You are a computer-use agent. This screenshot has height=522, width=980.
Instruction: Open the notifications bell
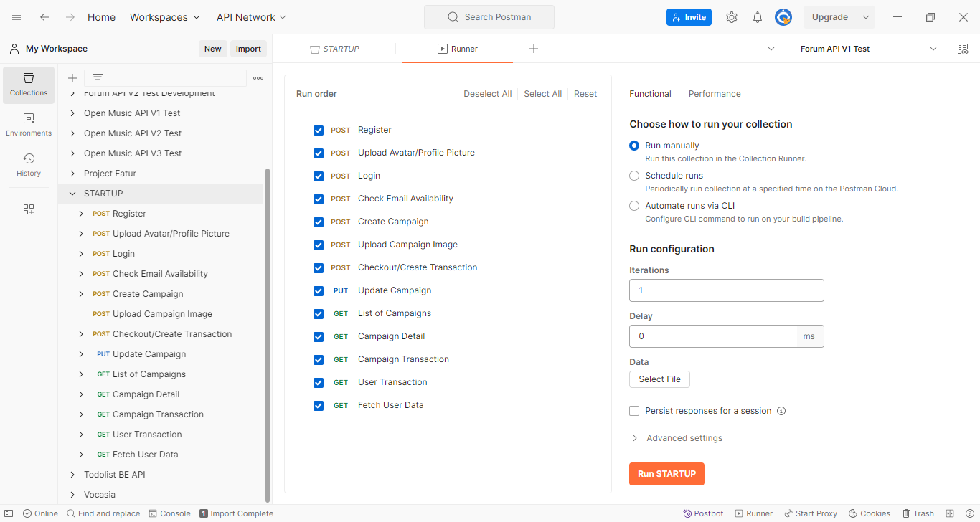pyautogui.click(x=758, y=17)
